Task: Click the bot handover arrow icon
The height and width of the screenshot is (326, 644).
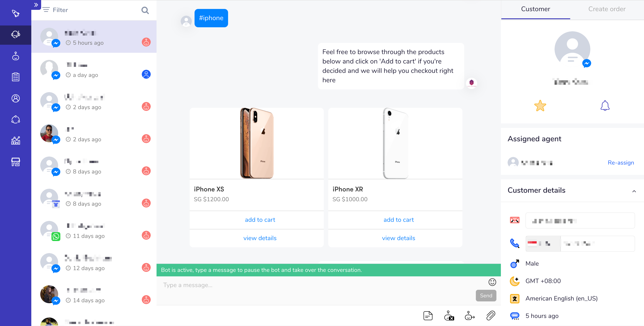Action: [x=470, y=315]
